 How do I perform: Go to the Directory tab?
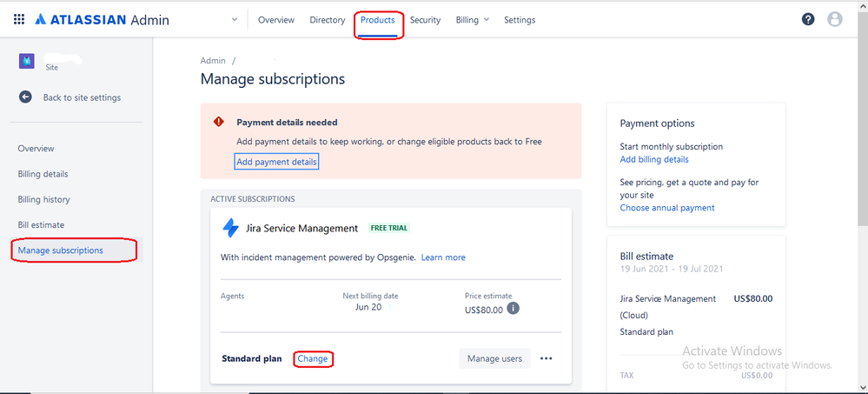click(328, 20)
